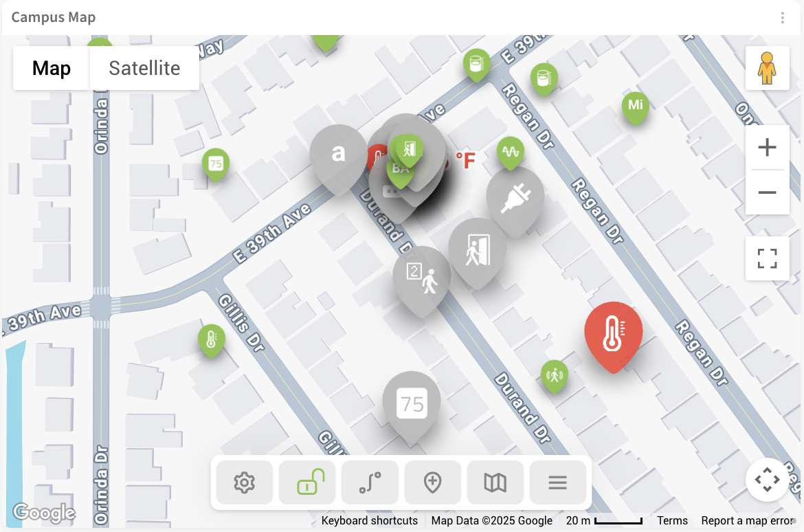Open the hamburger list menu
Viewport: 804px width, 532px height.
click(558, 483)
